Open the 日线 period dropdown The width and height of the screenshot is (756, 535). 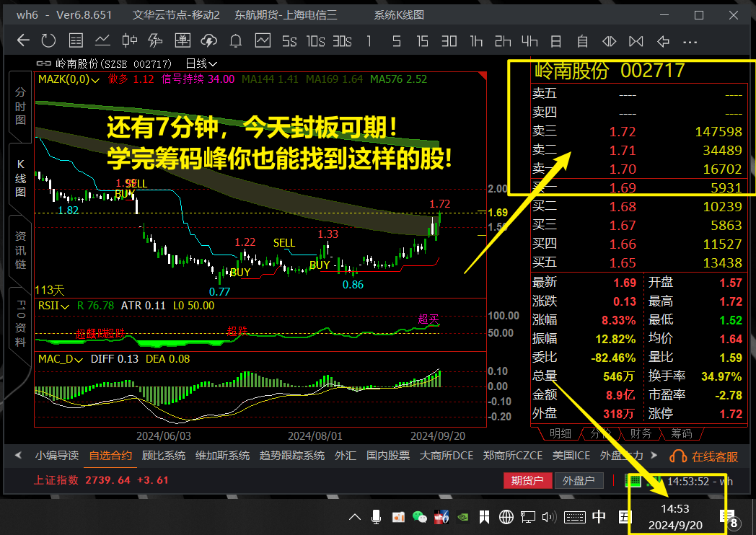tap(201, 63)
